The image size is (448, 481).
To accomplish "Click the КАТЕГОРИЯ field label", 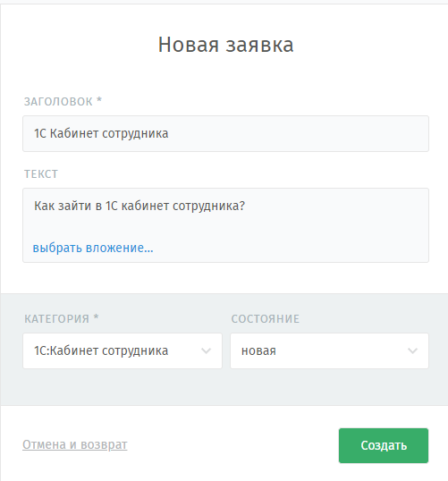I will (x=56, y=318).
